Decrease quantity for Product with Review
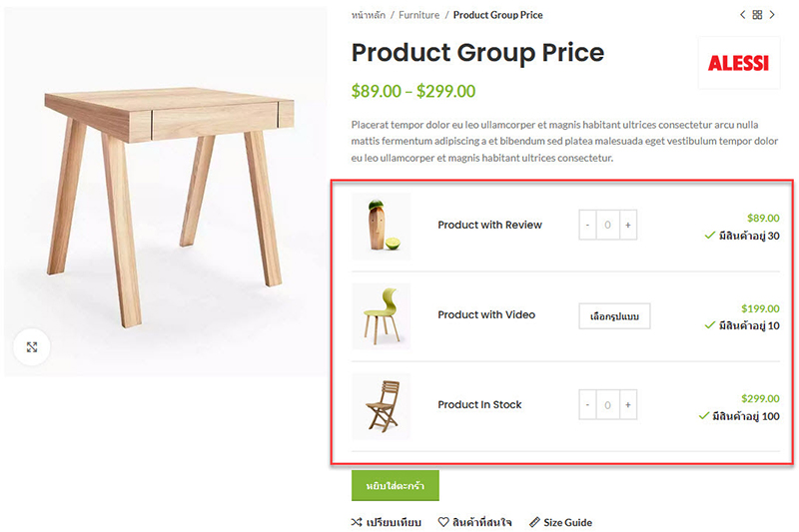The width and height of the screenshot is (799, 532). click(587, 226)
